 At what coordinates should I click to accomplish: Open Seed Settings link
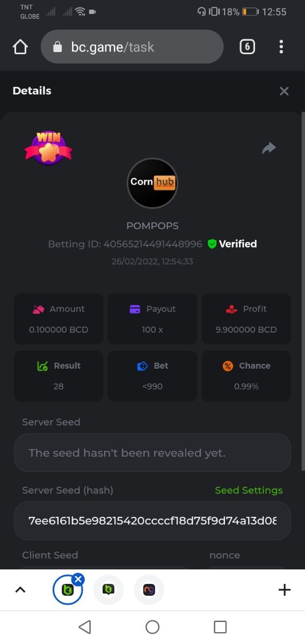249,491
